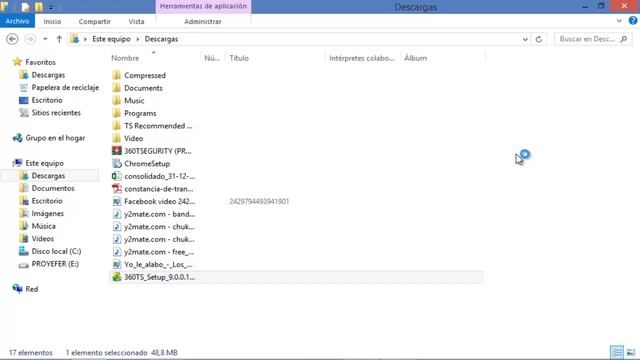This screenshot has height=360, width=640.
Task: Click Descargas in the address bar
Action: click(161, 39)
